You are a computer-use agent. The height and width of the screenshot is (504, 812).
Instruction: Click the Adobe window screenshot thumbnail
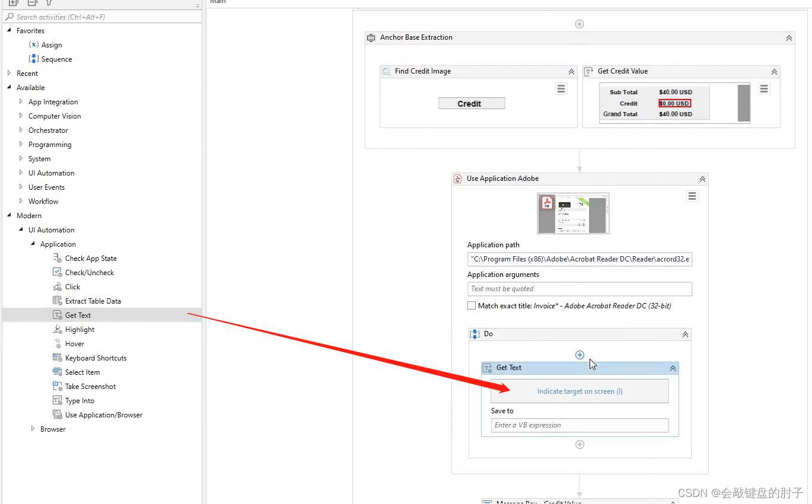pos(573,213)
